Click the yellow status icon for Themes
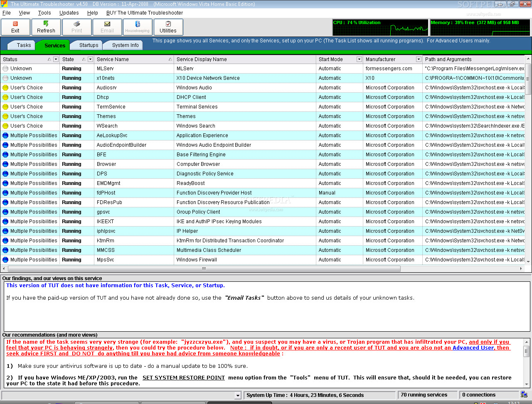Image resolution: width=532 pixels, height=404 pixels. (5, 116)
